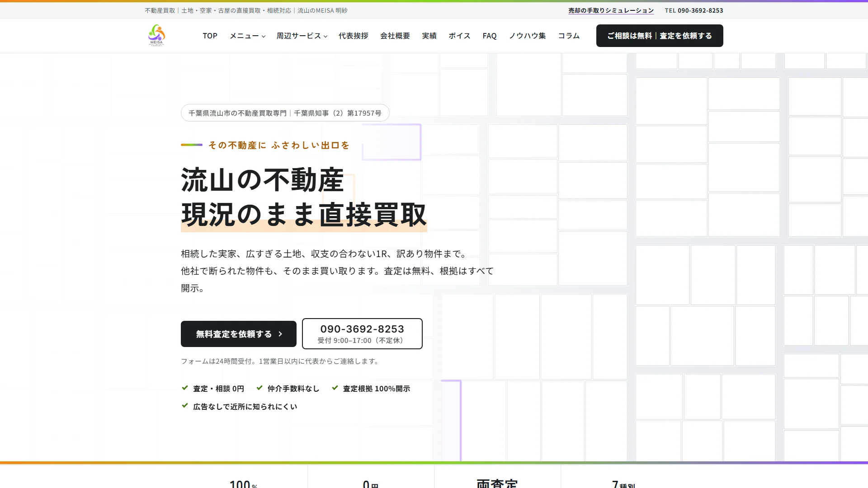Click TEL 090-3692-8253 in top bar
Viewport: 868px width, 488px height.
(694, 10)
